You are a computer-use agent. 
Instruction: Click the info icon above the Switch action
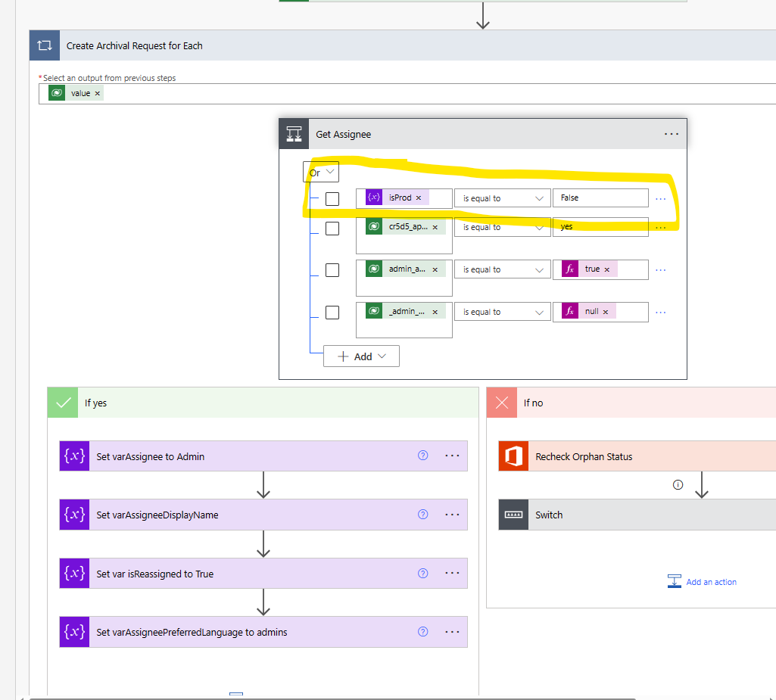(x=678, y=484)
